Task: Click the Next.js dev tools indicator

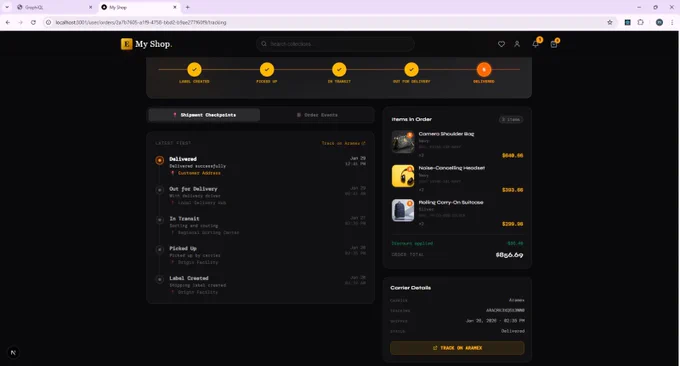Action: point(13,353)
